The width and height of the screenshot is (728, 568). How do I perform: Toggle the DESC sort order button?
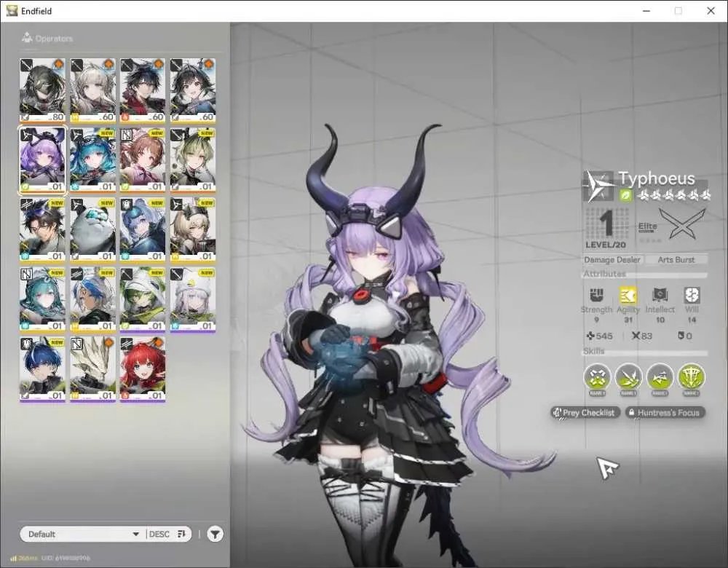[x=168, y=534]
